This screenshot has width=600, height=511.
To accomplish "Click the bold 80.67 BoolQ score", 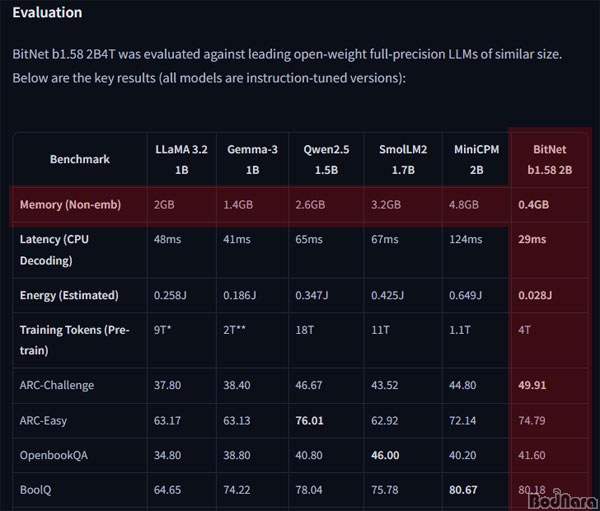I will tap(463, 490).
